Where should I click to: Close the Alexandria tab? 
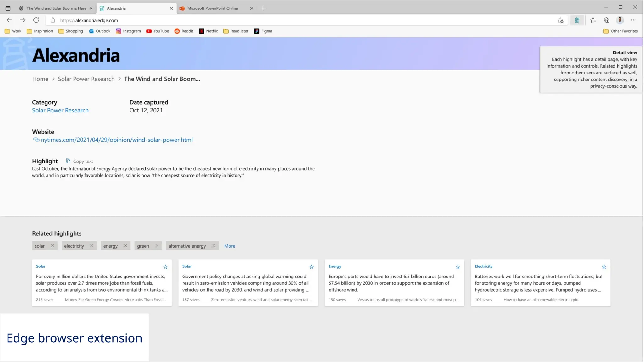(x=171, y=8)
